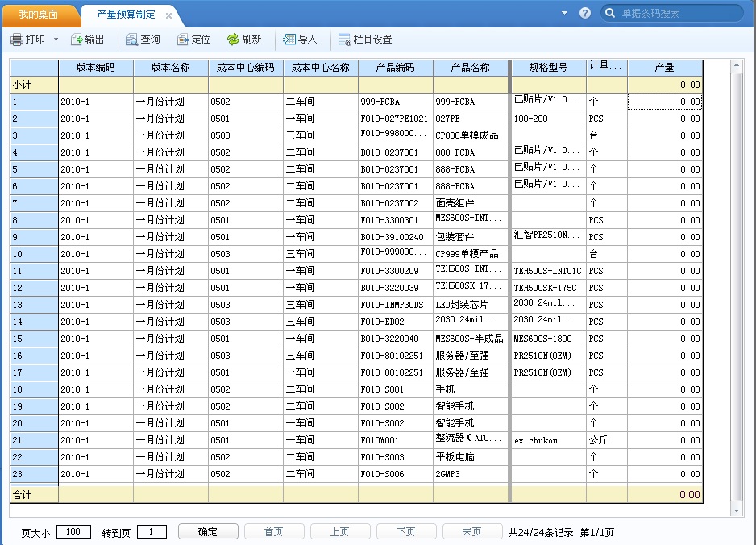Click the 下页 paging button
Image resolution: width=756 pixels, height=545 pixels.
click(x=406, y=531)
